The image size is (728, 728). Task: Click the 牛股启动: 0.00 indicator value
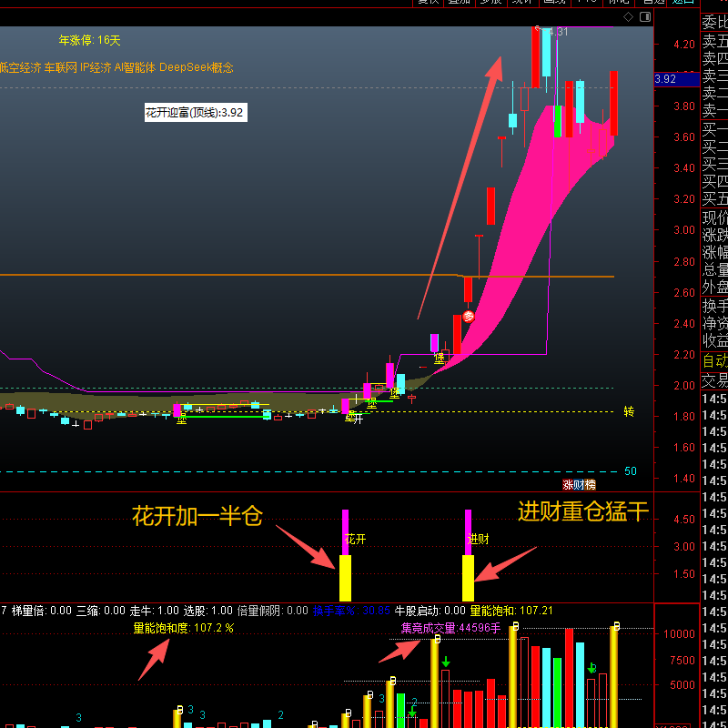click(430, 611)
